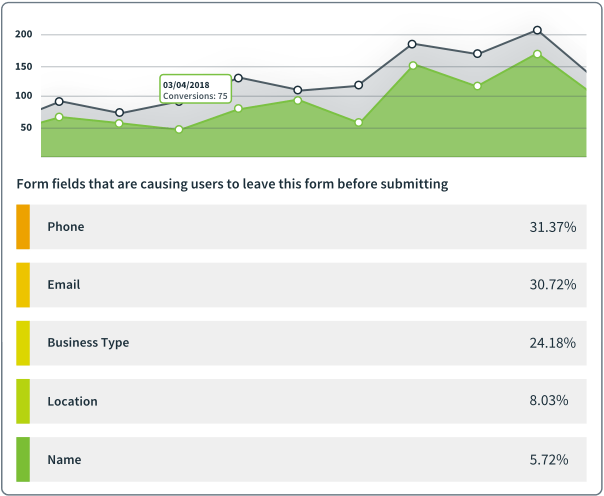This screenshot has height=496, width=604.
Task: Click the 200 y-axis label
Action: tap(25, 35)
